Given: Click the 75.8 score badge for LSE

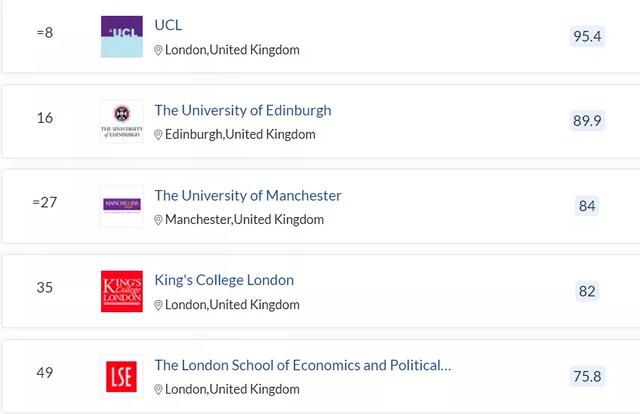Looking at the screenshot, I should pyautogui.click(x=587, y=376).
